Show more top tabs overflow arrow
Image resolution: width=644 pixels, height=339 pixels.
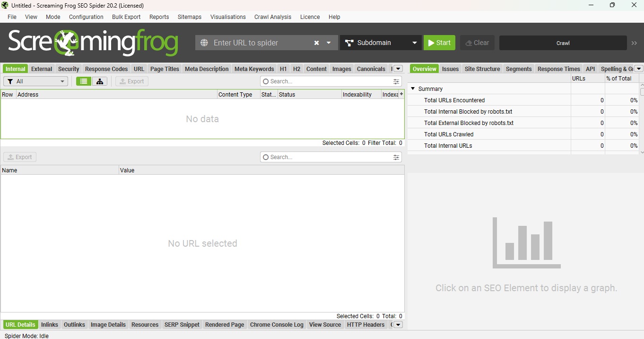click(398, 69)
